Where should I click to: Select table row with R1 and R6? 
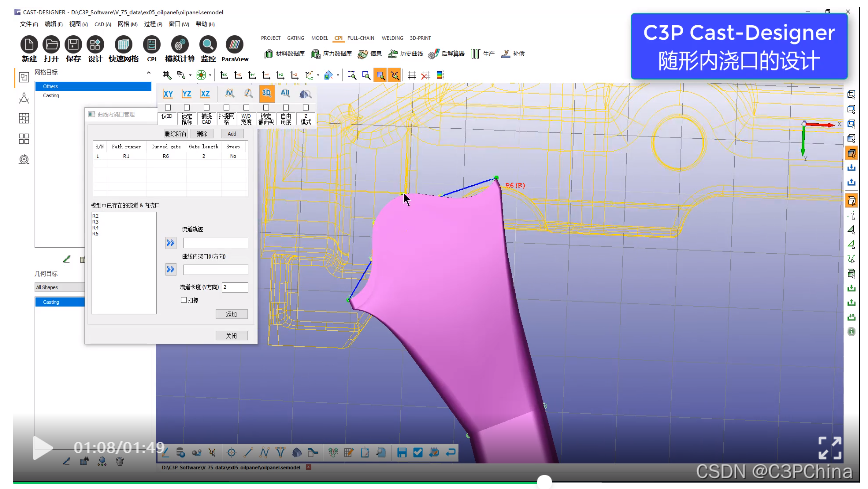tap(169, 156)
